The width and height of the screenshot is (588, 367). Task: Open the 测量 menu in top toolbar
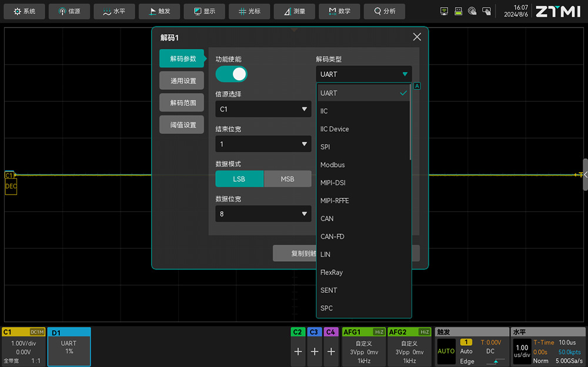tap(294, 11)
